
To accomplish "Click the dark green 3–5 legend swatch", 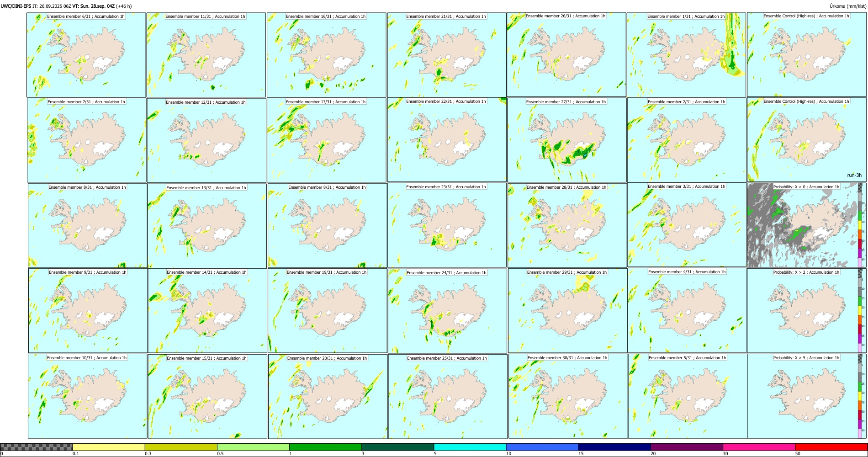I will point(397,447).
